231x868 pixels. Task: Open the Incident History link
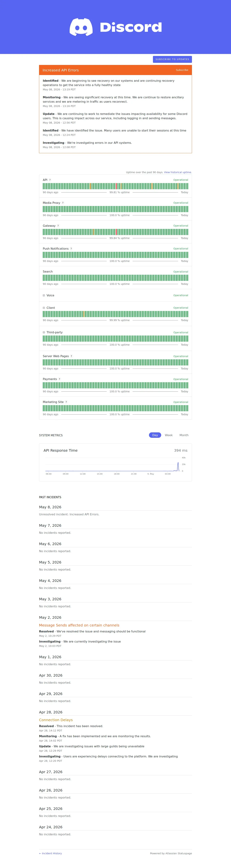(x=50, y=854)
